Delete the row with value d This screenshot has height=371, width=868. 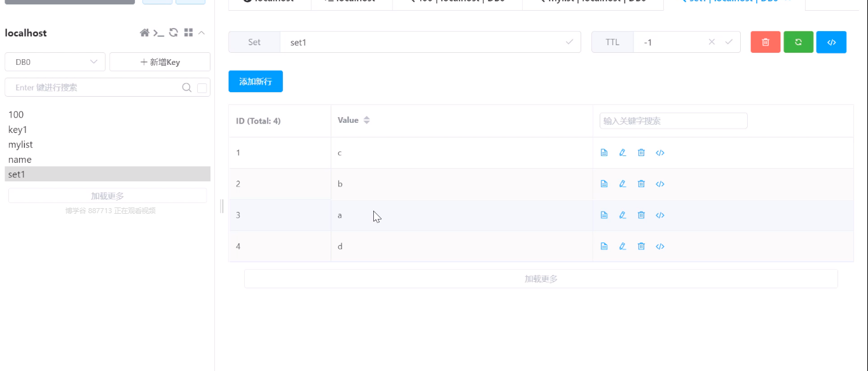click(x=641, y=246)
